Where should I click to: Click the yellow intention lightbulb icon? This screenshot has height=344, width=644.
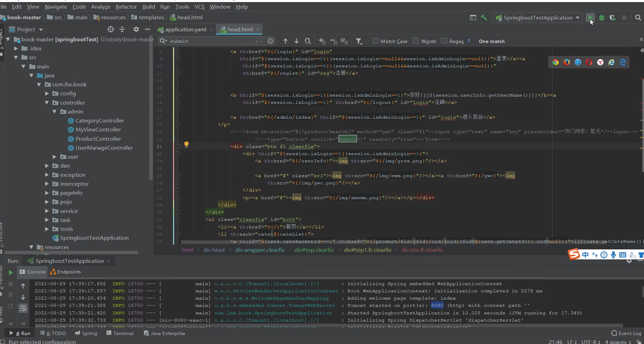[186, 144]
